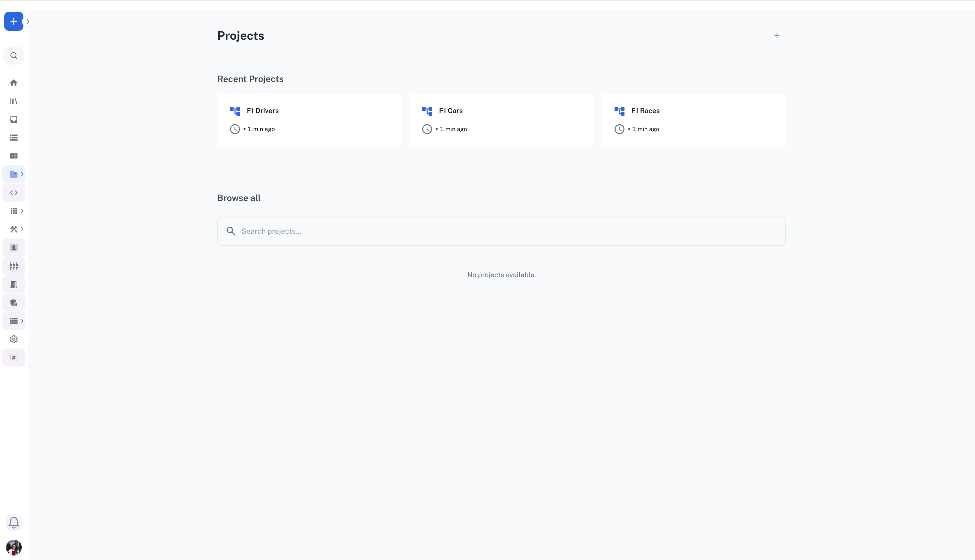The width and height of the screenshot is (975, 560).
Task: Expand the sidebar with top chevron
Action: point(28,21)
